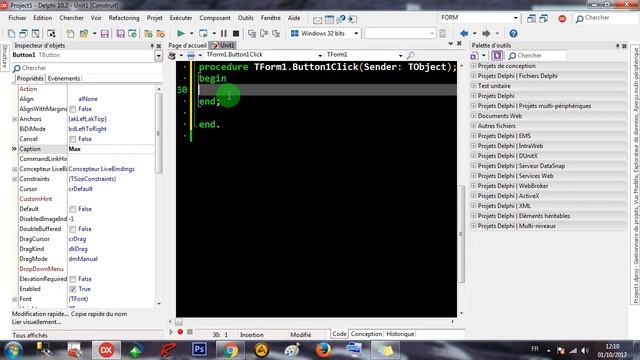Click the blue Back navigation arrow
Viewport: 640px width, 360px height.
point(464,33)
